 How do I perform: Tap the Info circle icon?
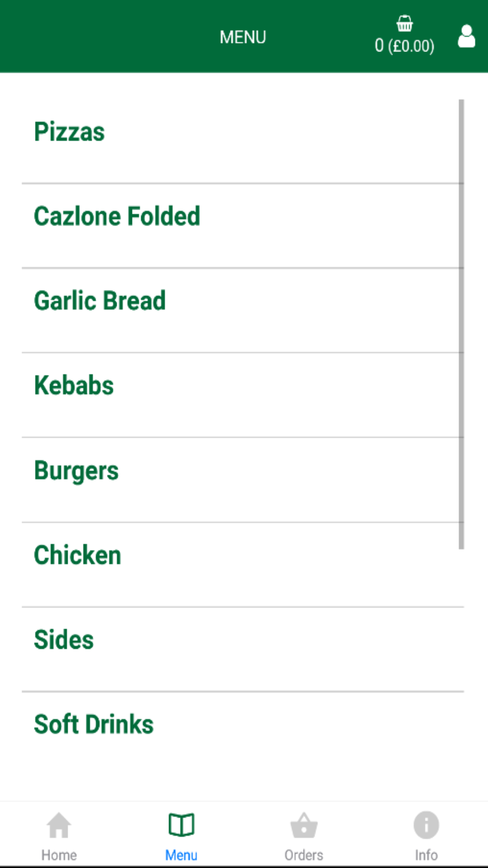(x=426, y=825)
